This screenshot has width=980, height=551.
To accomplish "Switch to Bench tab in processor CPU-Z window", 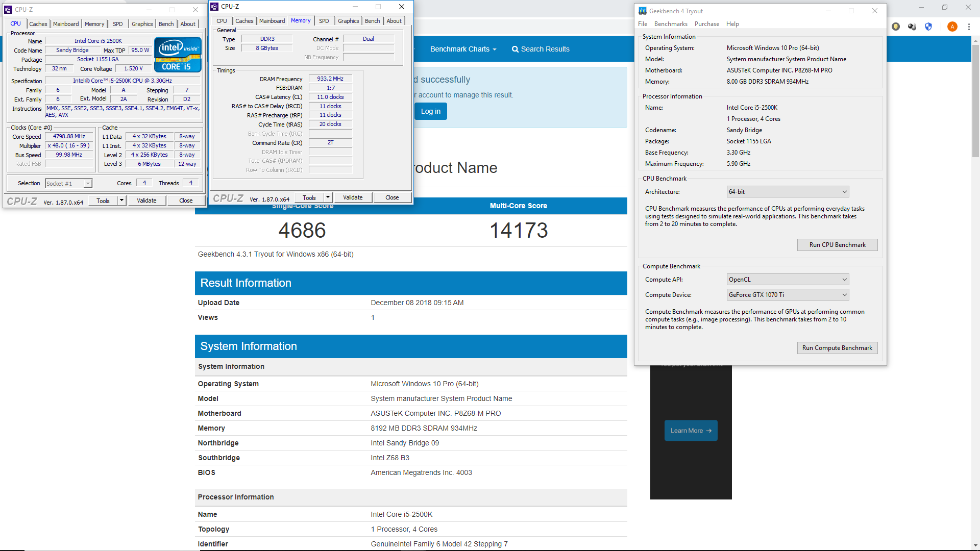I will 166,24.
